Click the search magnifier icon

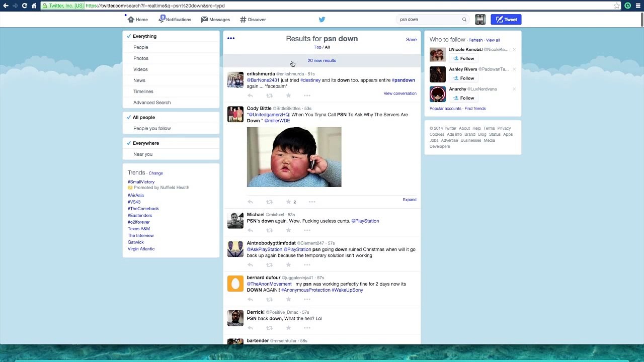tap(464, 20)
